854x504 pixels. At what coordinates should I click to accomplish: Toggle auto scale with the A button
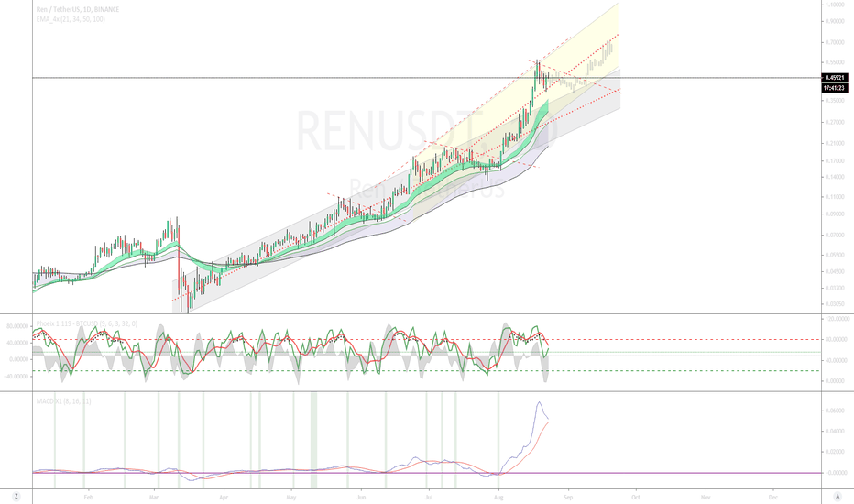[x=838, y=497]
